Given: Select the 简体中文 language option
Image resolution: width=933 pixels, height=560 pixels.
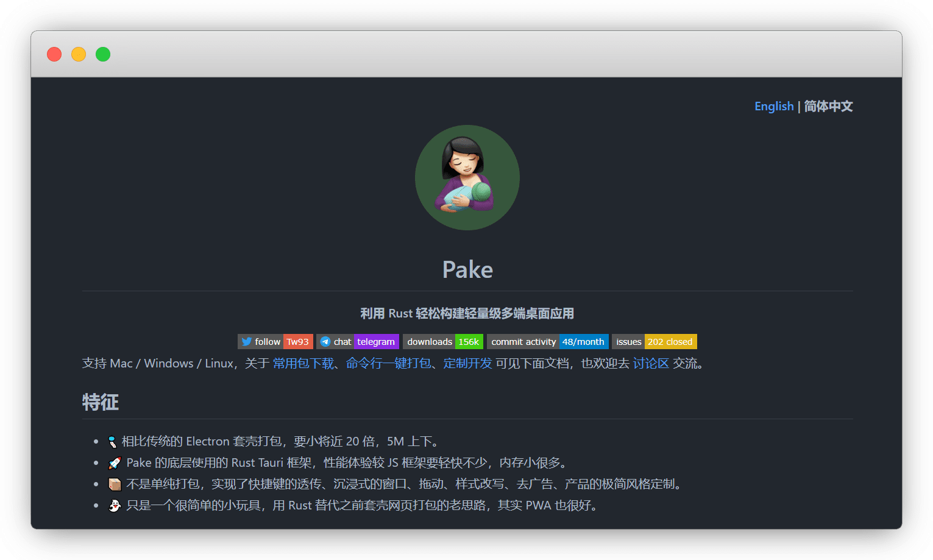Looking at the screenshot, I should (828, 106).
